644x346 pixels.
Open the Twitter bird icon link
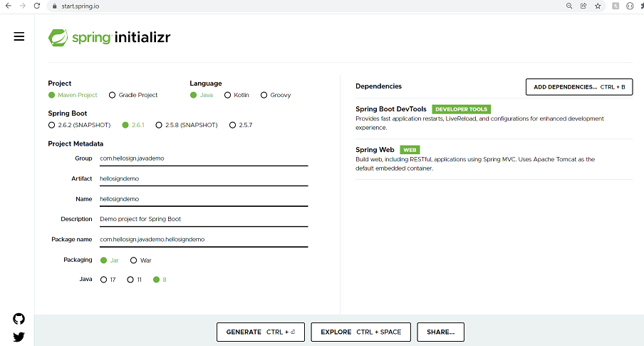(x=19, y=337)
